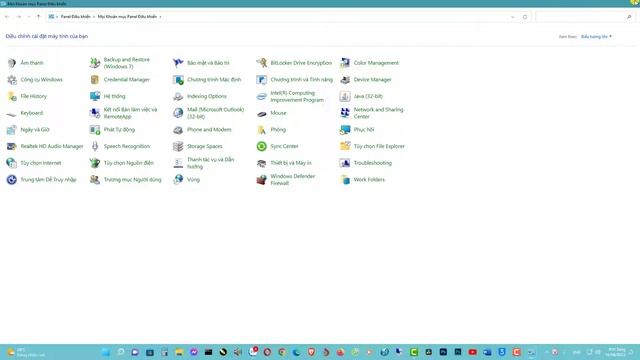Open the Phông fonts icon
640x360 pixels.
(x=261, y=130)
